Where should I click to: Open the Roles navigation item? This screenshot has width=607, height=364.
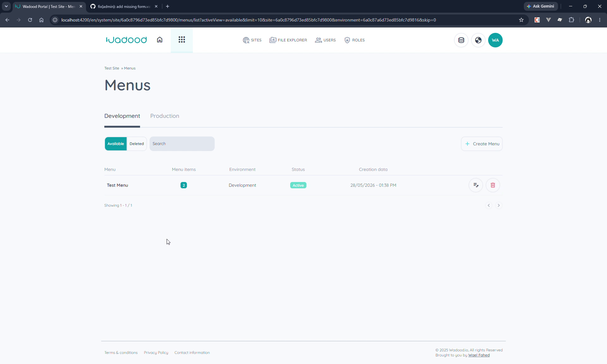tap(354, 40)
